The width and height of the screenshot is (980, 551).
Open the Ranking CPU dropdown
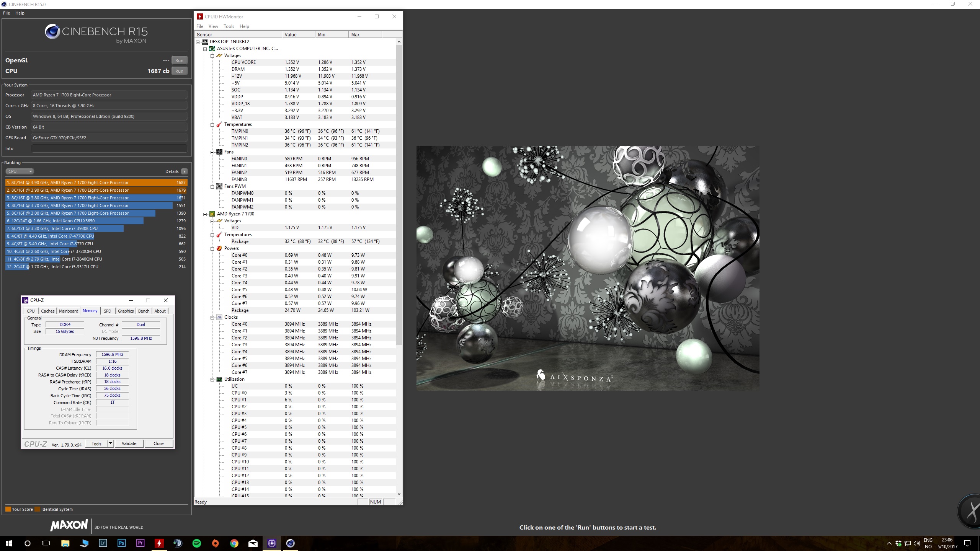tap(20, 171)
